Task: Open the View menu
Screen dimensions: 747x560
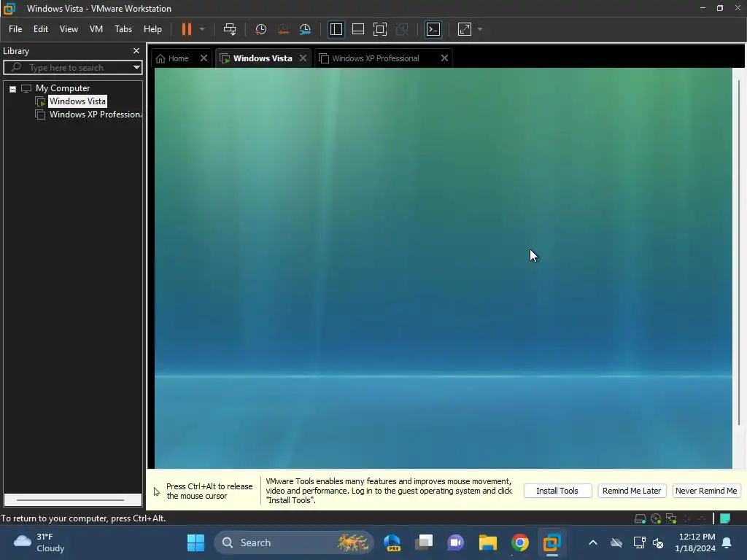Action: [x=69, y=29]
